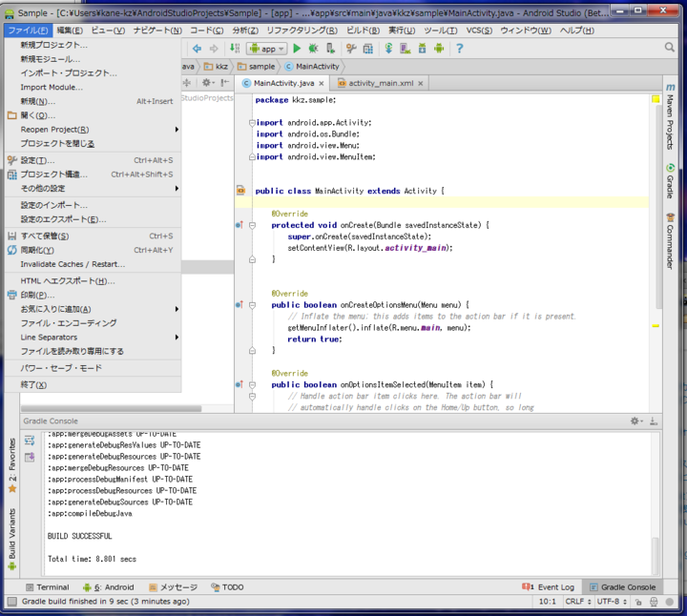
Task: Toggle the 6: Android tool window
Action: [x=108, y=587]
